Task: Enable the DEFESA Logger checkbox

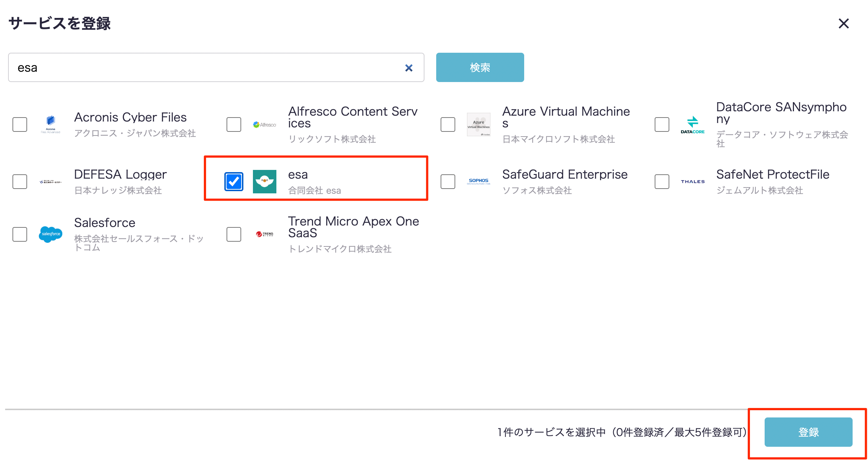Action: (x=20, y=182)
